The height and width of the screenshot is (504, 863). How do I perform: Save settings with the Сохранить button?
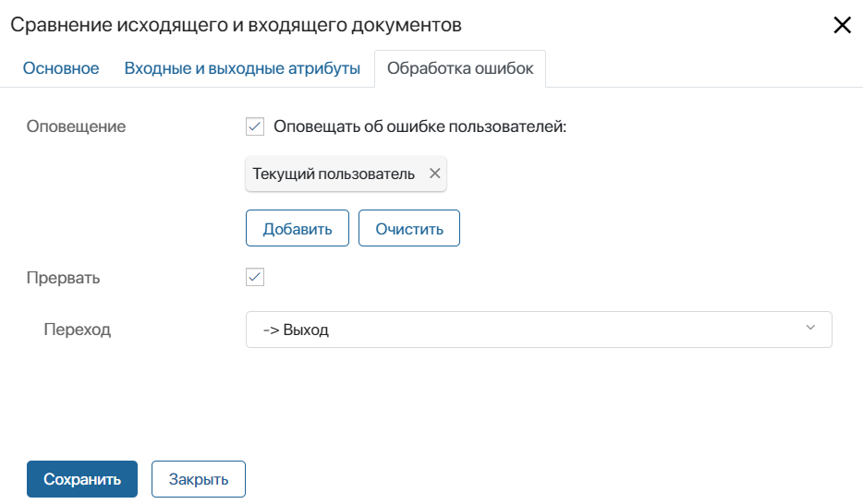tap(82, 479)
